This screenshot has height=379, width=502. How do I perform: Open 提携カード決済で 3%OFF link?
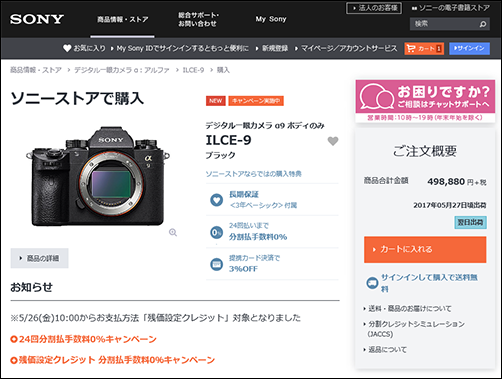254,263
